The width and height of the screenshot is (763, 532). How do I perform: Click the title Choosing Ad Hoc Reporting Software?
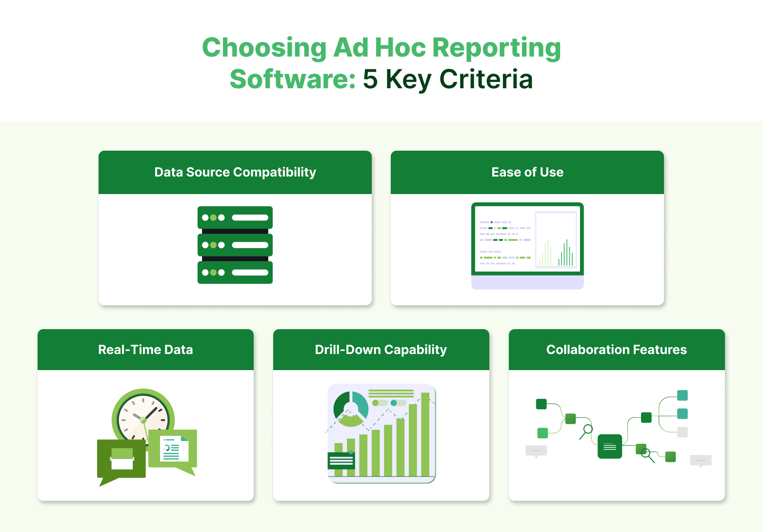pos(381,62)
